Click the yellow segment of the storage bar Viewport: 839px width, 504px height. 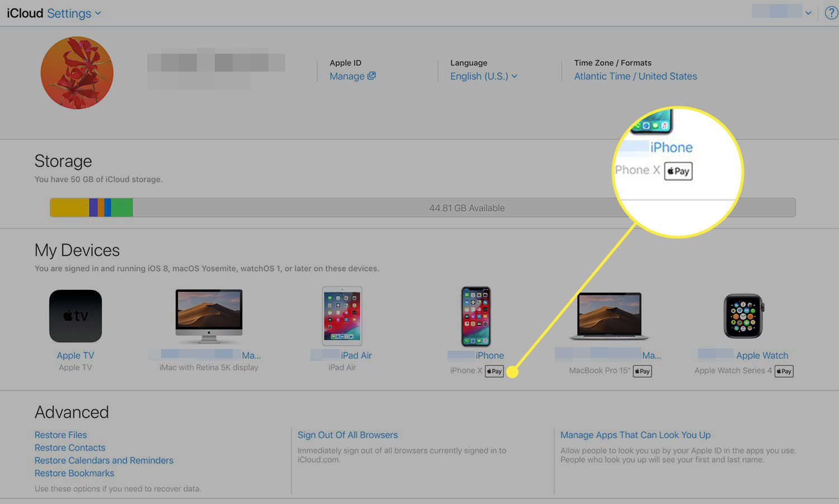[x=69, y=208]
